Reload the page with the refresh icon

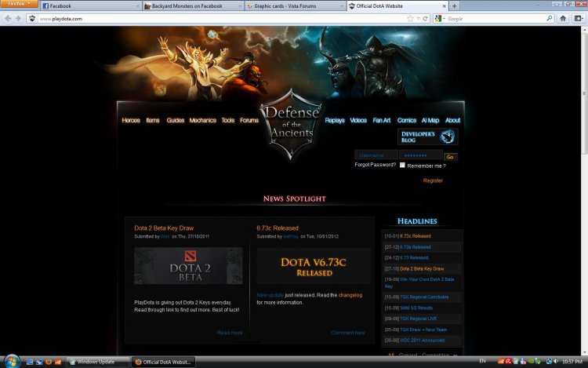[x=425, y=18]
